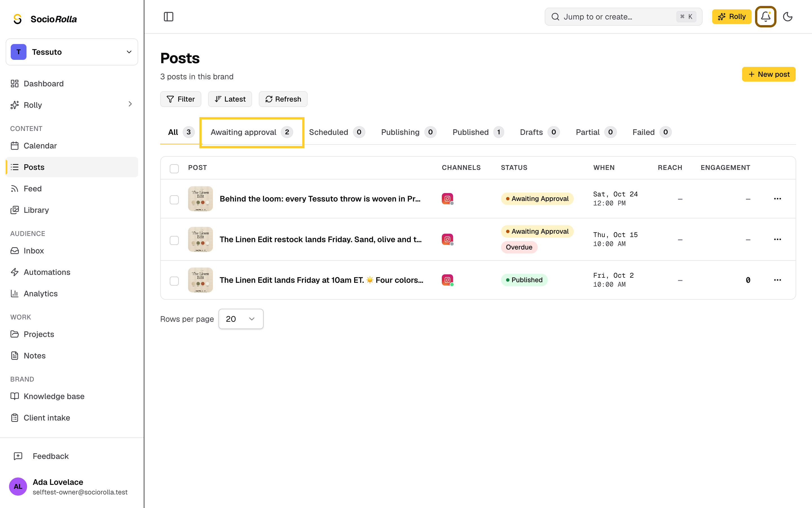
Task: Switch to the Awaiting approval tab
Action: point(252,132)
